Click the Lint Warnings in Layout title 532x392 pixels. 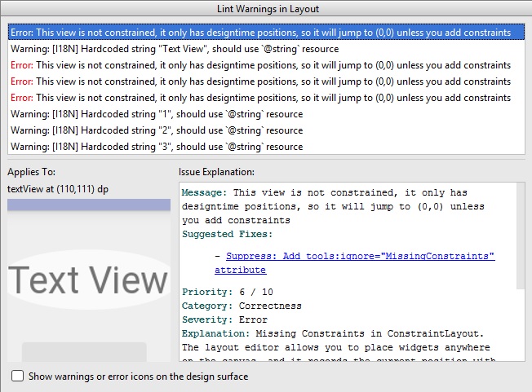pyautogui.click(x=268, y=8)
